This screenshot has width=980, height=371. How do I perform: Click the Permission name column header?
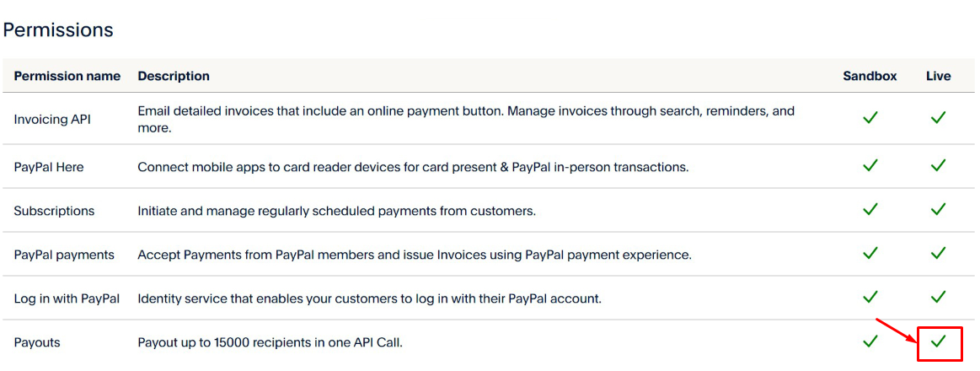coord(67,76)
